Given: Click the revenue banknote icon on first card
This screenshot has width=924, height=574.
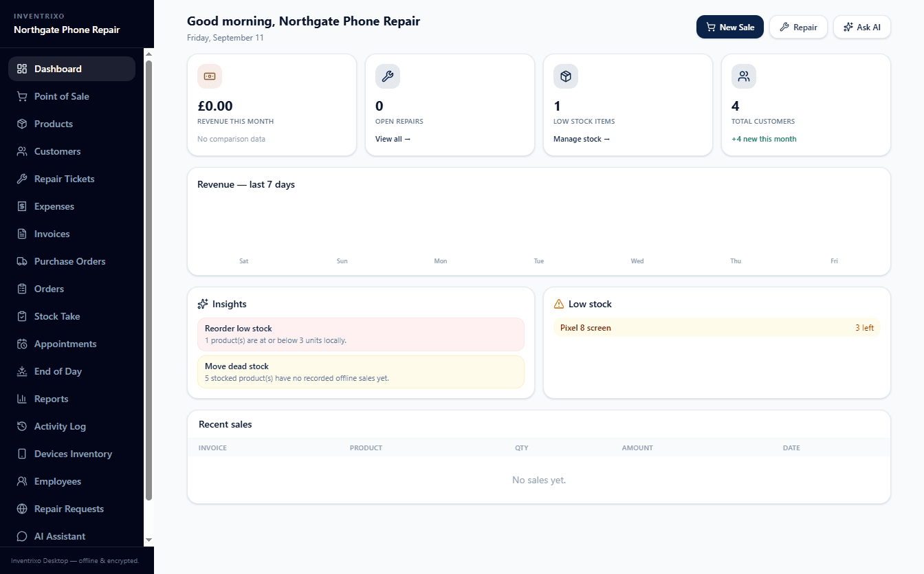Looking at the screenshot, I should point(210,76).
